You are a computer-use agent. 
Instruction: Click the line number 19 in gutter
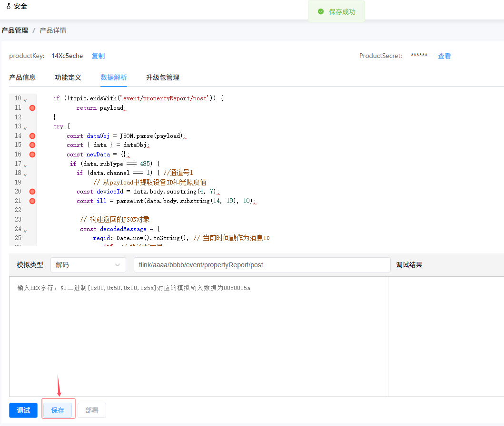click(18, 183)
